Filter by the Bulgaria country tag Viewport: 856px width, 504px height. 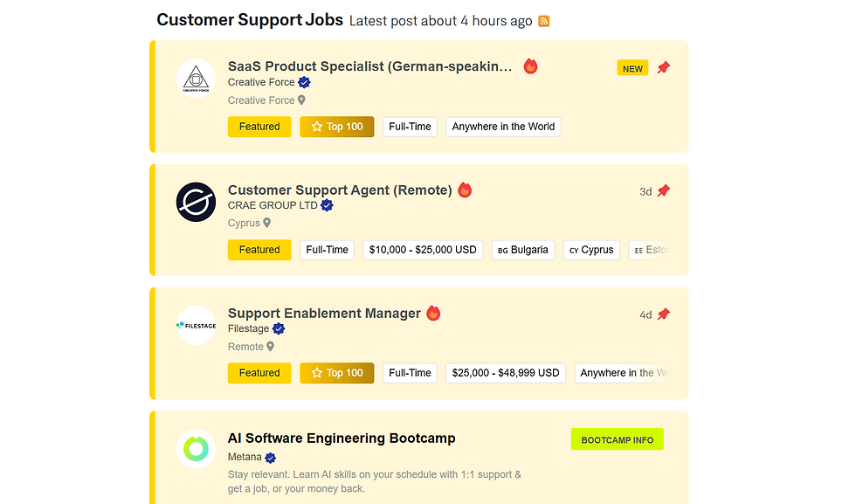522,250
